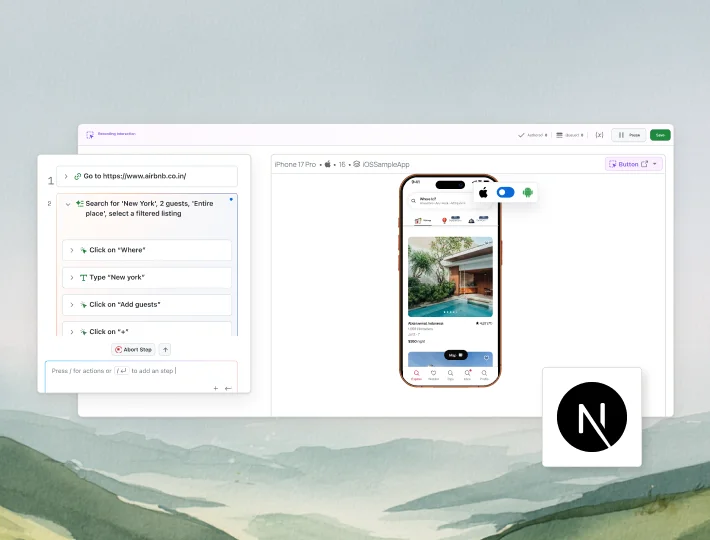Viewport: 710px width, 540px height.
Task: Click the enter arrow icon in step input
Action: (x=228, y=388)
